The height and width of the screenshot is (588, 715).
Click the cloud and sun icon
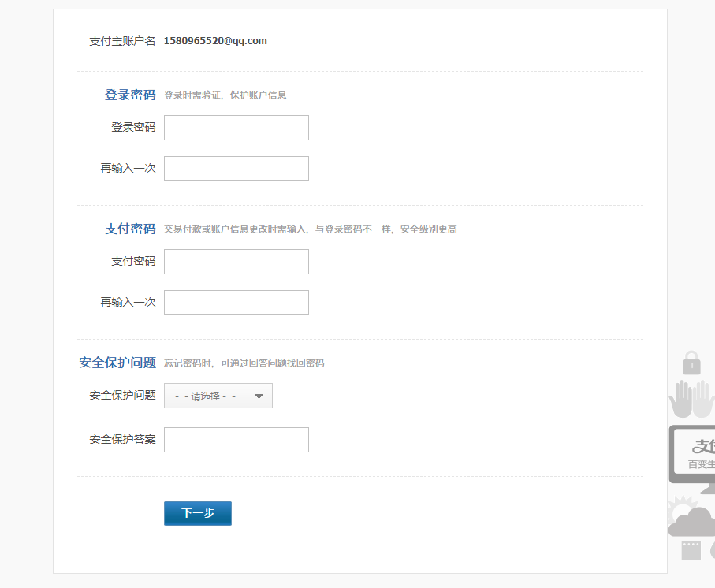(x=691, y=517)
